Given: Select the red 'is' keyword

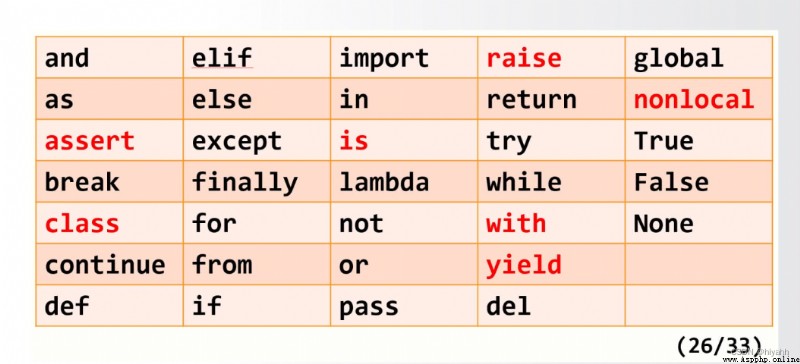Looking at the screenshot, I should [354, 140].
